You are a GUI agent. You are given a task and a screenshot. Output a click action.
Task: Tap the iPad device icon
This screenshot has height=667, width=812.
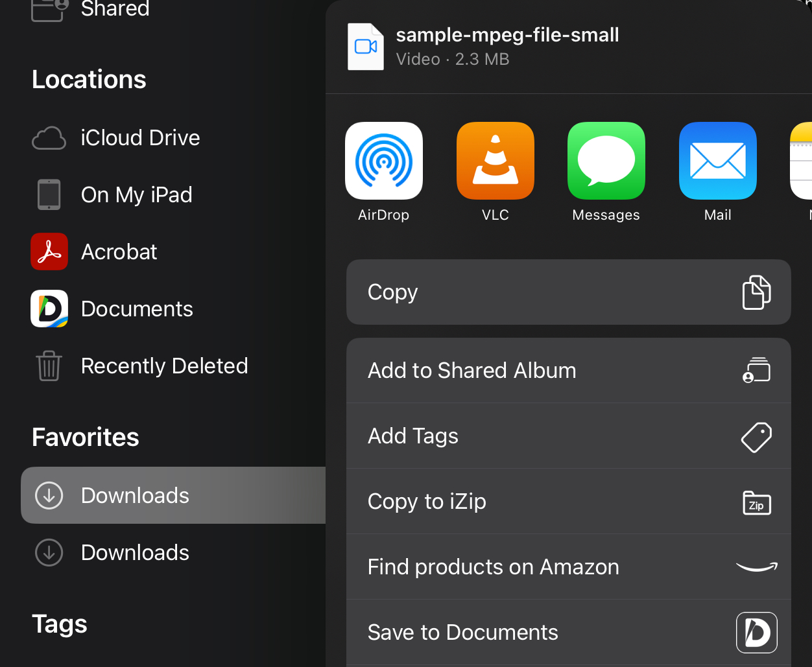(x=49, y=194)
